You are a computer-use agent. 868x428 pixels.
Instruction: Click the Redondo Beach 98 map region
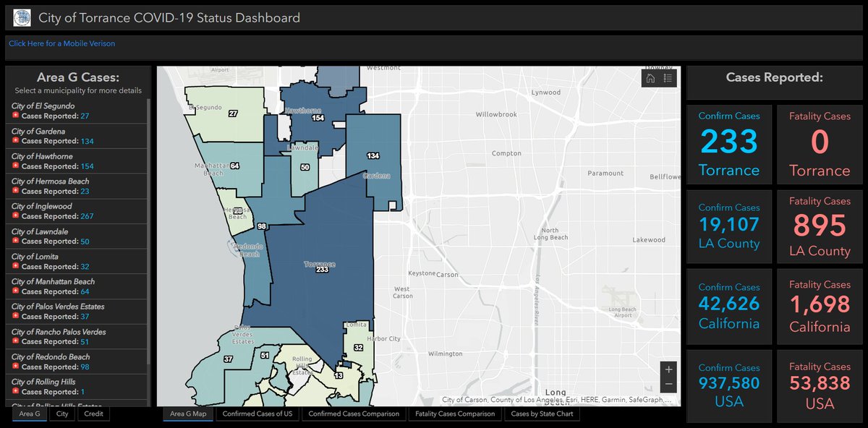coord(262,228)
